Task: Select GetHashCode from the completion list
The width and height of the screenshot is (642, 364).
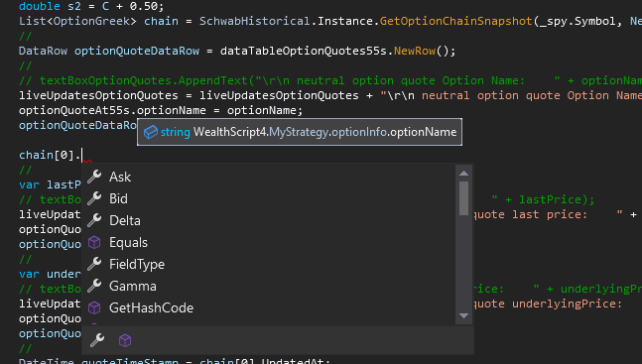Action: click(x=269, y=307)
